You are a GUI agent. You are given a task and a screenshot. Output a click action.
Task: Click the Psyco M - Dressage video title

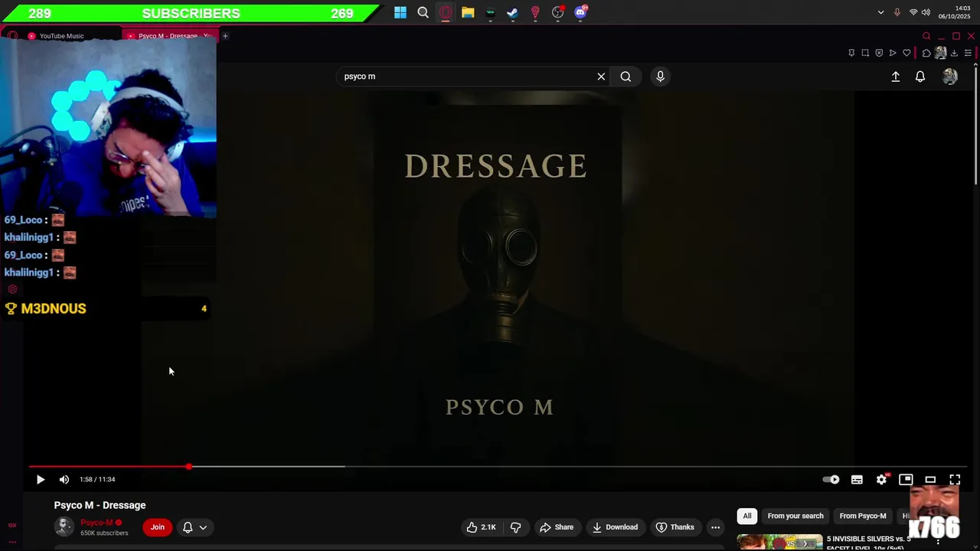pyautogui.click(x=100, y=505)
